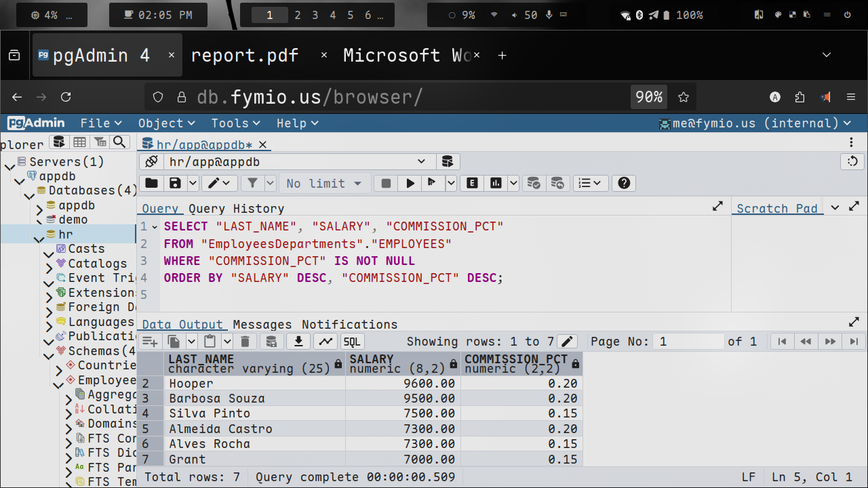Screen dimensions: 868x488
Task: Open the No limit rows dropdown
Action: pos(325,183)
